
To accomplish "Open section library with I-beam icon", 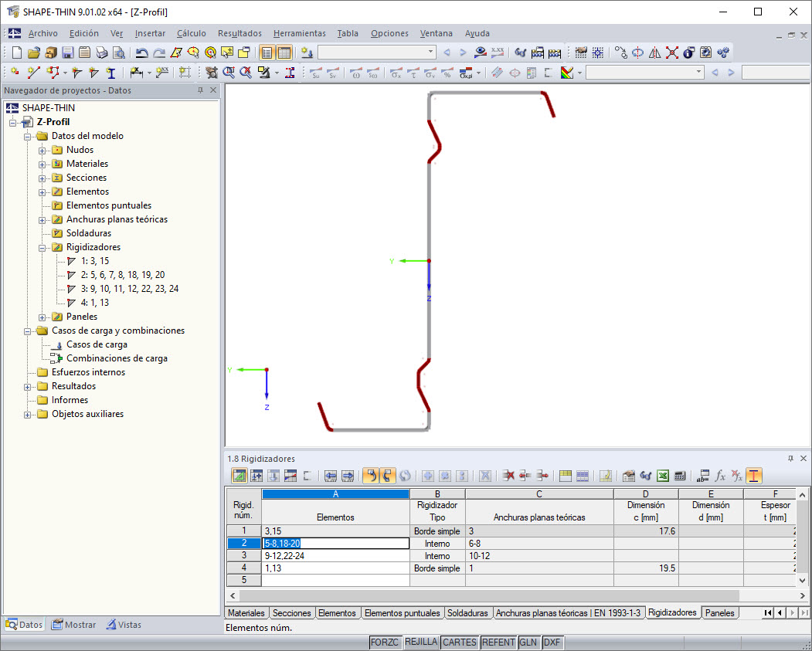I will (110, 73).
